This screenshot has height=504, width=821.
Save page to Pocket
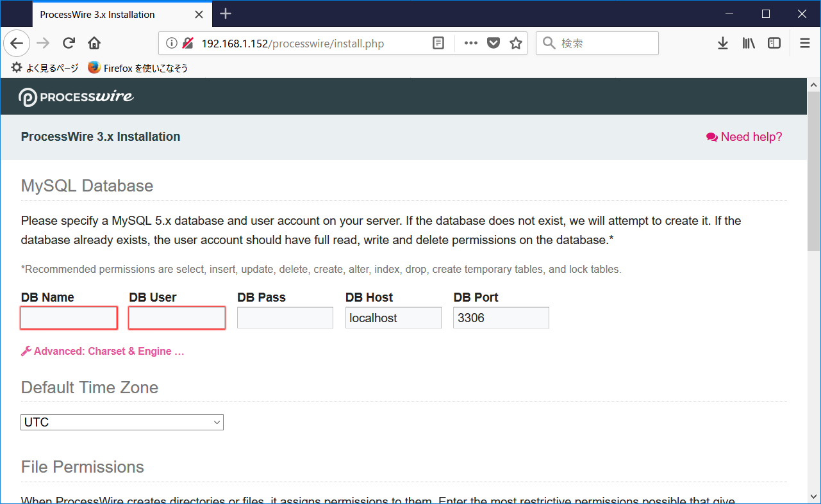click(x=493, y=43)
